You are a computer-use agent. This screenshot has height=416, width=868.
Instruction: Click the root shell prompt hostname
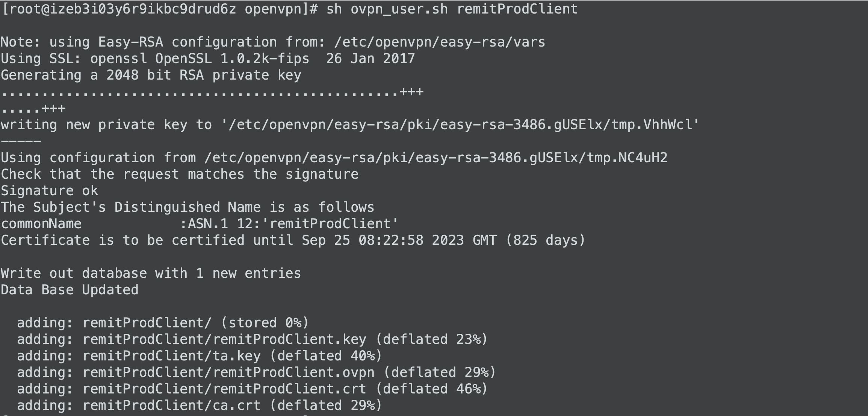[143, 9]
